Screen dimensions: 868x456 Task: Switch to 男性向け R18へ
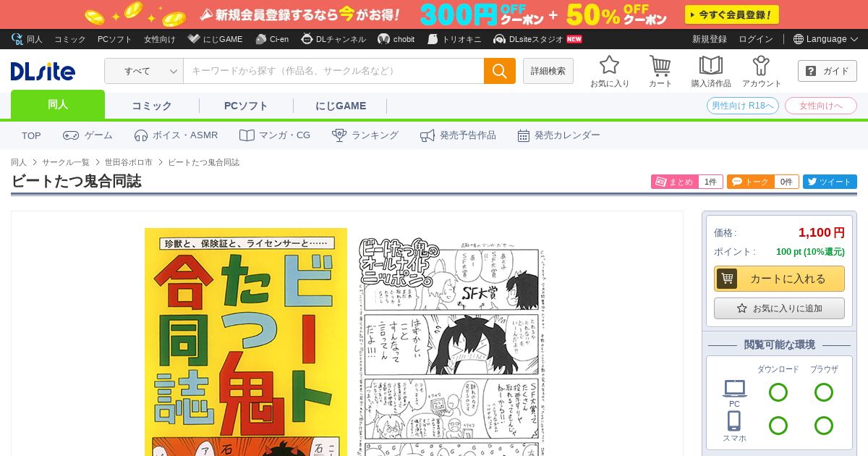pos(743,106)
